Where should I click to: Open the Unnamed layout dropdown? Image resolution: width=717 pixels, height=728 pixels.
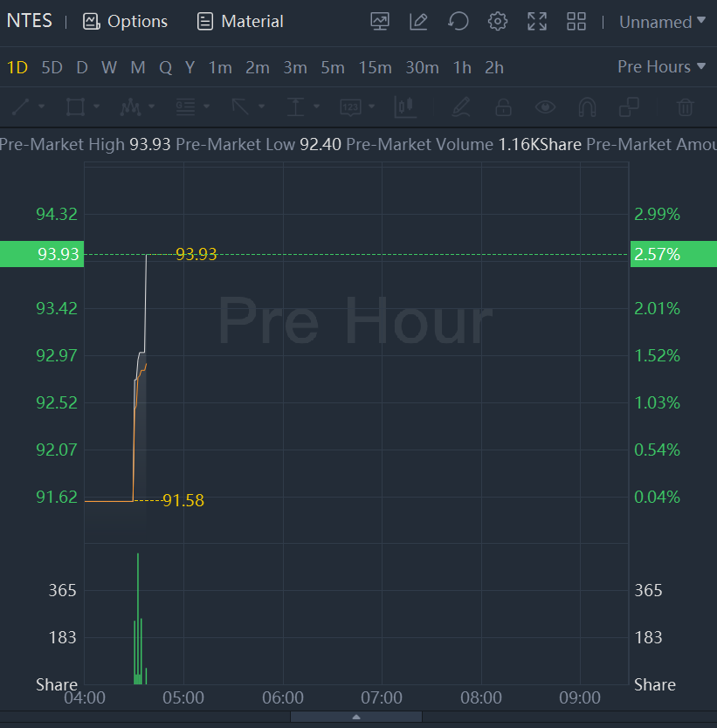pyautogui.click(x=662, y=22)
